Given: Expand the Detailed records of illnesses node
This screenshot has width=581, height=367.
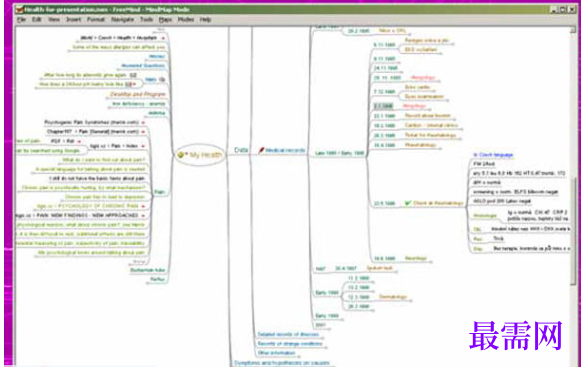Looking at the screenshot, I should pos(288,334).
